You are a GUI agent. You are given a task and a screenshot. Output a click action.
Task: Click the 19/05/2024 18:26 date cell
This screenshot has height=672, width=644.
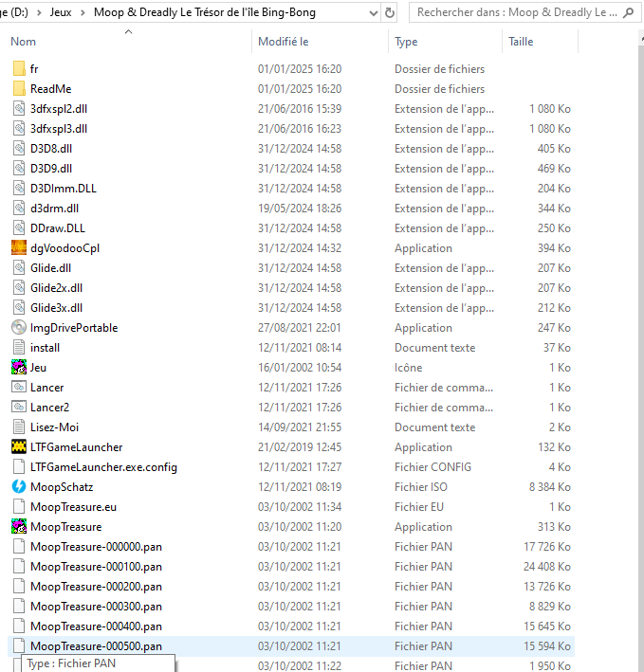click(300, 209)
